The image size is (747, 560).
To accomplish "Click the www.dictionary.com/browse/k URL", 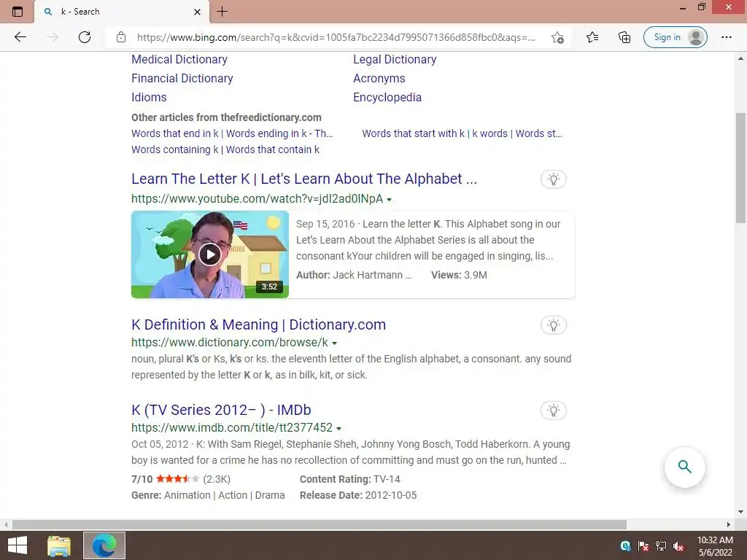I will [230, 343].
